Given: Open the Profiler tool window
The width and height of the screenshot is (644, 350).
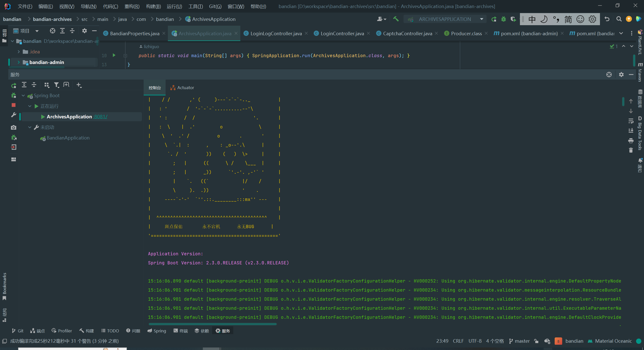Looking at the screenshot, I should 62,331.
